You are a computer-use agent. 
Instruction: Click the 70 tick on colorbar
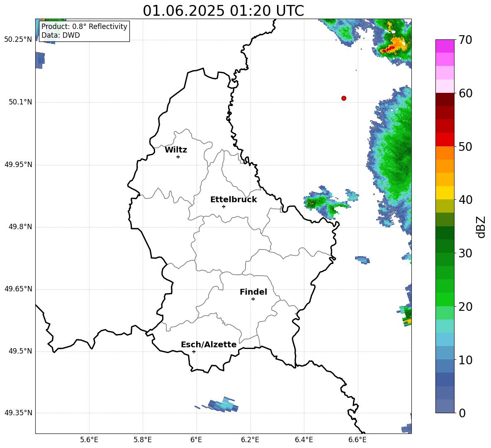465,40
